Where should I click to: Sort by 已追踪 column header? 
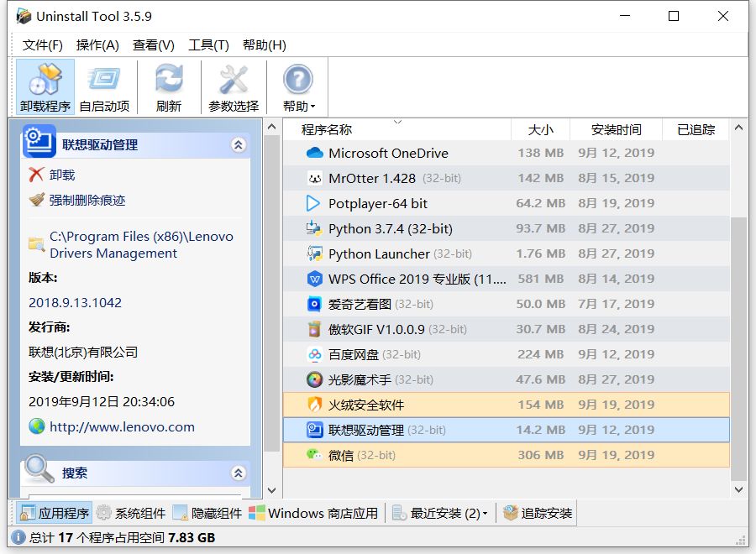[696, 129]
